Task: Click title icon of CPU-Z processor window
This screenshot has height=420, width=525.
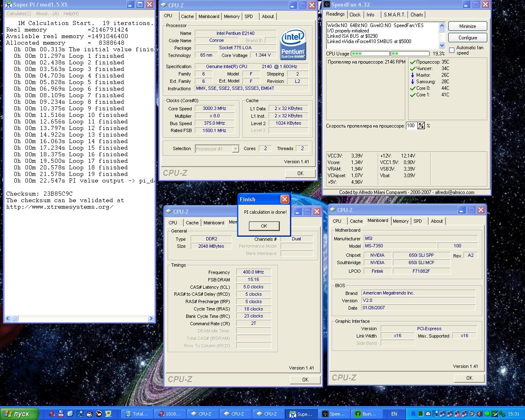Action: [x=163, y=5]
